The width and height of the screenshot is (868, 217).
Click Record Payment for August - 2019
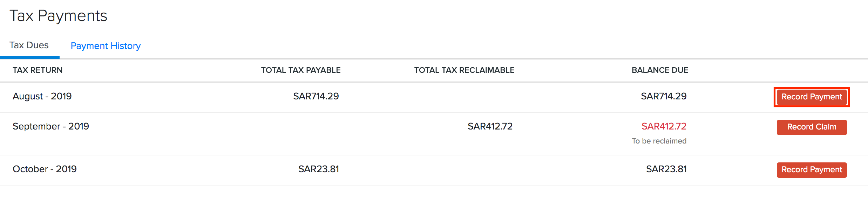pos(811,97)
